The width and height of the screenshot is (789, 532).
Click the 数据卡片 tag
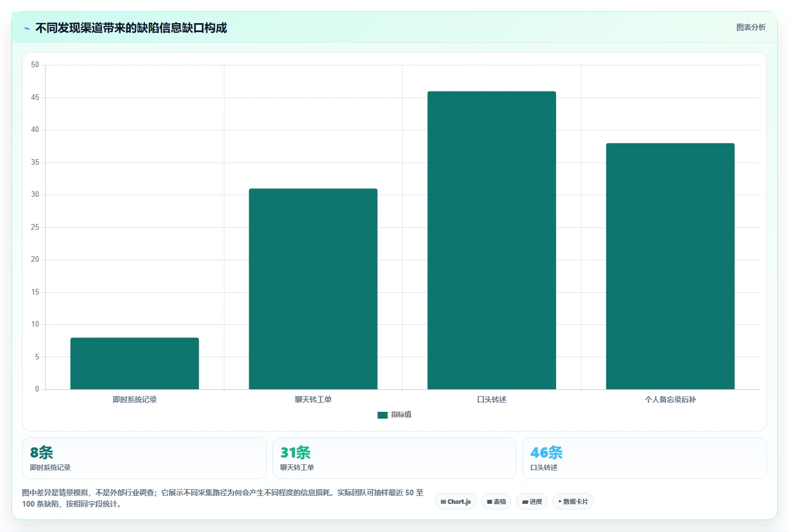click(x=573, y=502)
